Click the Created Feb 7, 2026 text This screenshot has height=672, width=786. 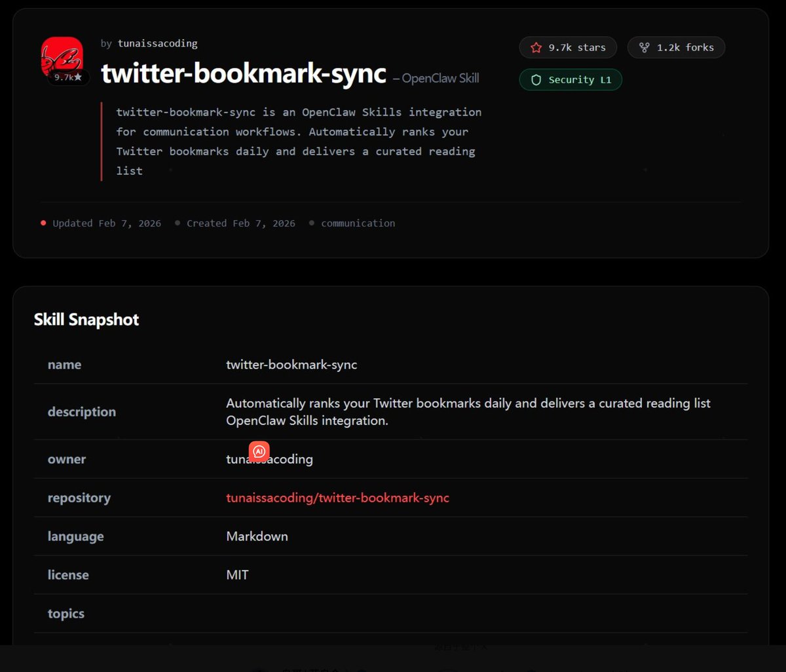pyautogui.click(x=241, y=223)
